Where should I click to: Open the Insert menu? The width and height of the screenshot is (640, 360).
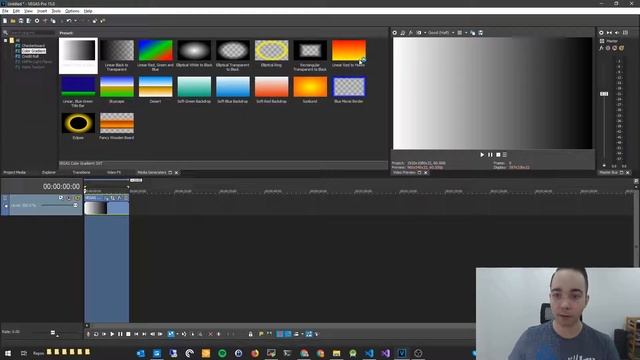(x=42, y=11)
